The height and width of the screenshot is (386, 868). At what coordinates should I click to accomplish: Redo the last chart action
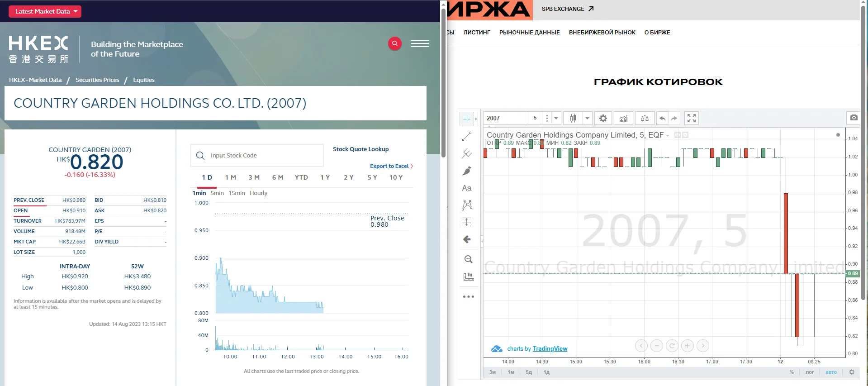tap(674, 118)
